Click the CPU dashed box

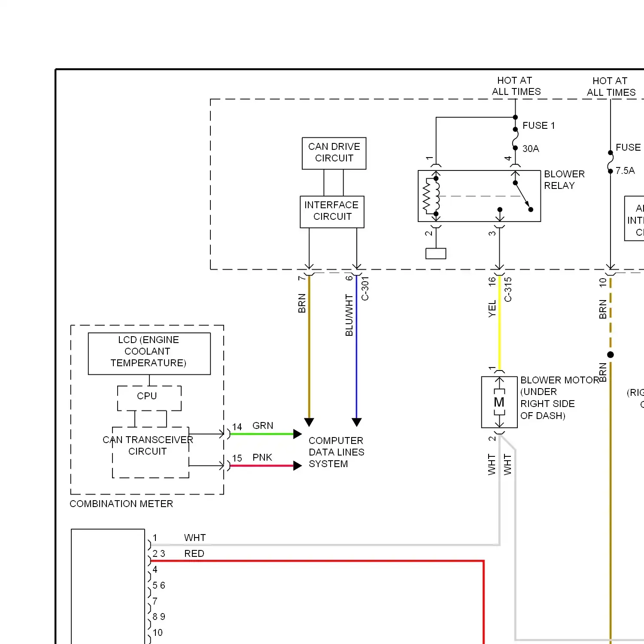click(x=149, y=398)
